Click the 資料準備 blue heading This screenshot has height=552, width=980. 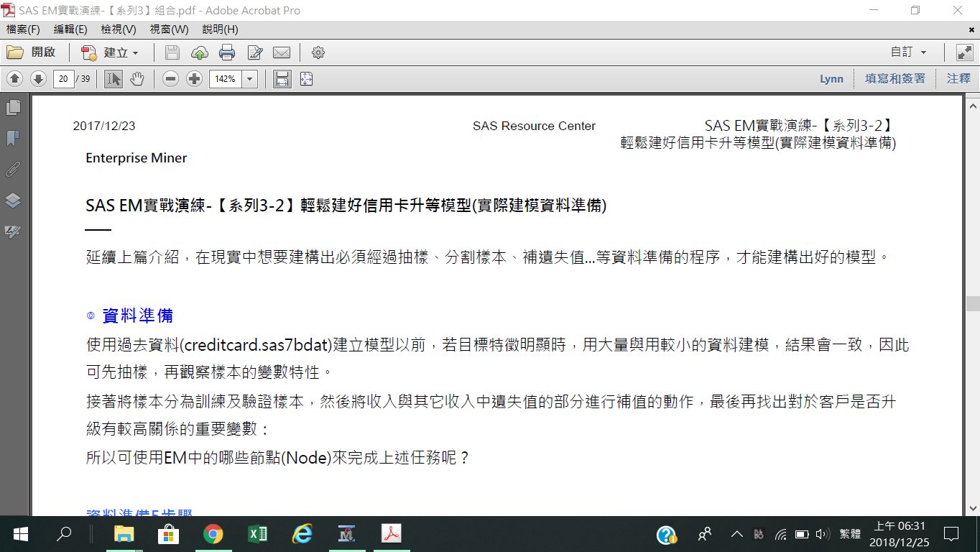(137, 316)
